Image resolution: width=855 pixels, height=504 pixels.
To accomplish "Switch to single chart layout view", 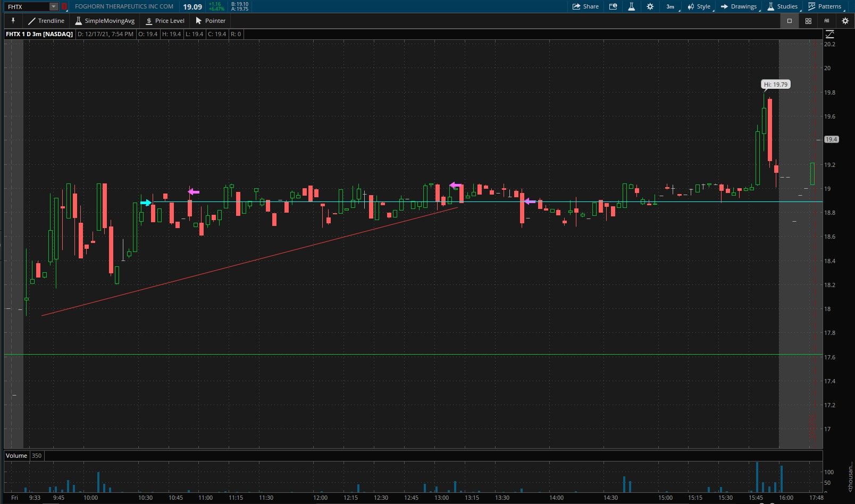I will coord(790,21).
